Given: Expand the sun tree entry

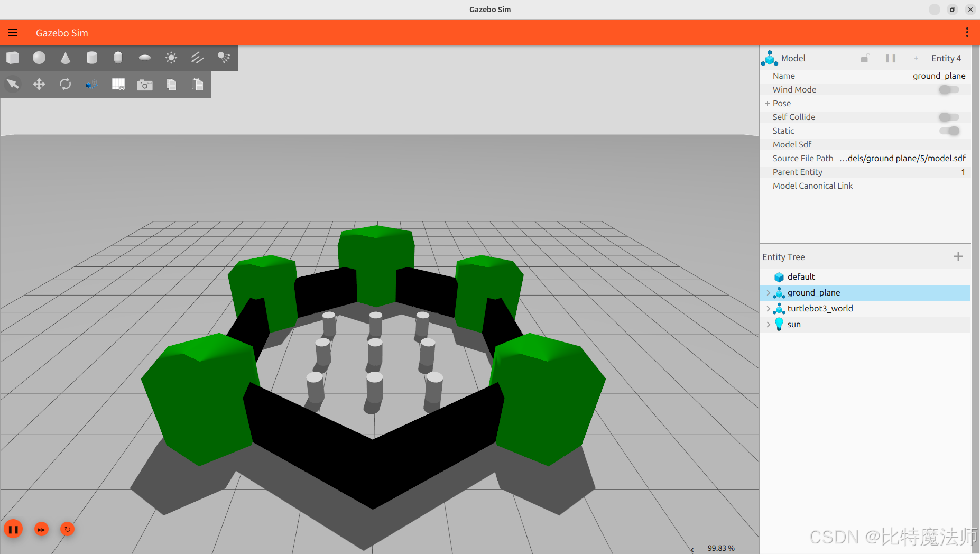Looking at the screenshot, I should [769, 324].
